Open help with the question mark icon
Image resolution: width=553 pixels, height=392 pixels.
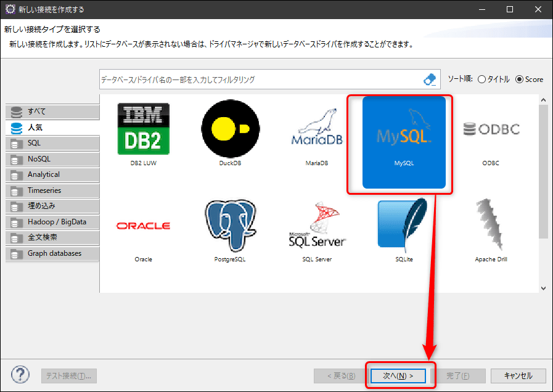[x=20, y=374]
